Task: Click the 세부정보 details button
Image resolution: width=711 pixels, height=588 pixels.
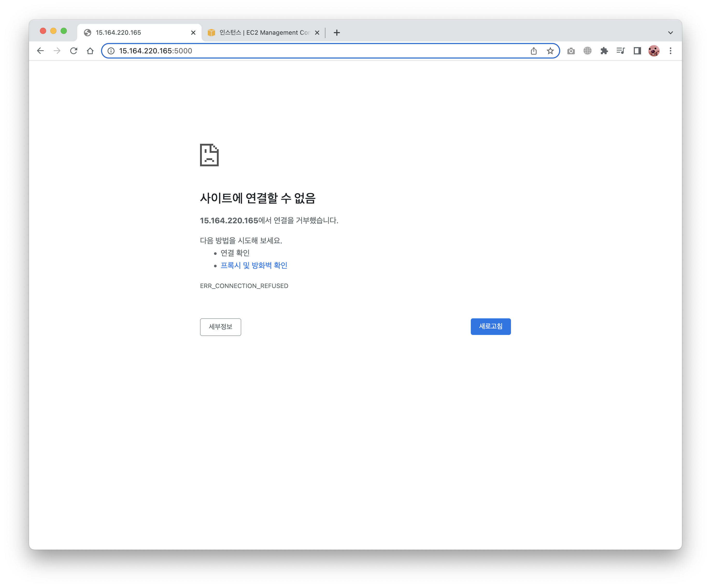Action: tap(221, 327)
